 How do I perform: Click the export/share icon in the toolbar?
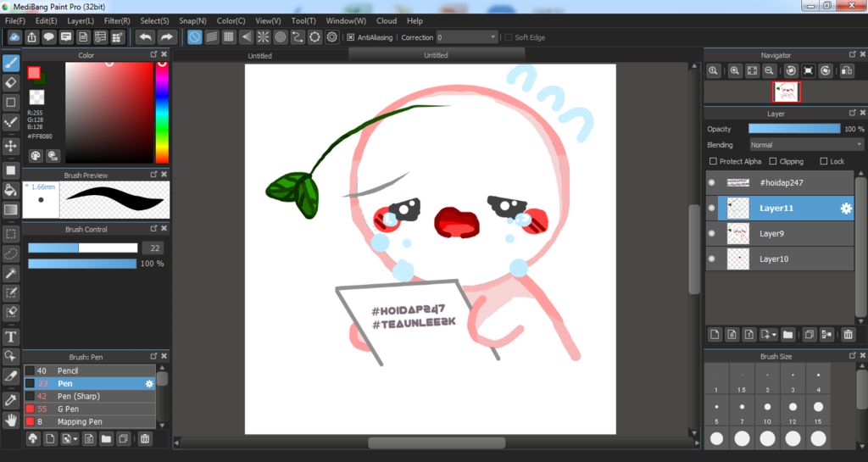click(31, 37)
